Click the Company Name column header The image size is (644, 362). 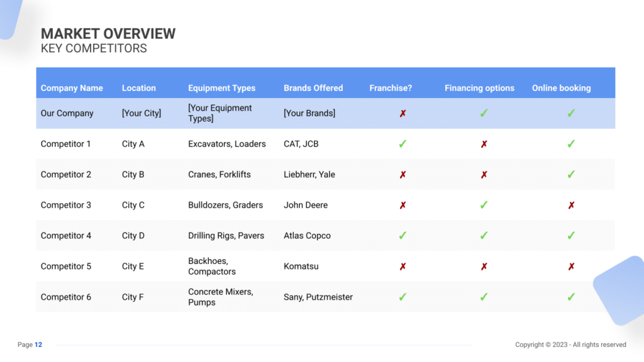pyautogui.click(x=72, y=88)
